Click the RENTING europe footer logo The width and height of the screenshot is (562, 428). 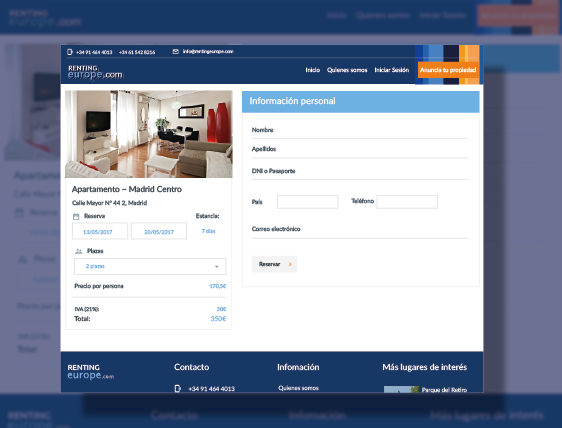[91, 372]
